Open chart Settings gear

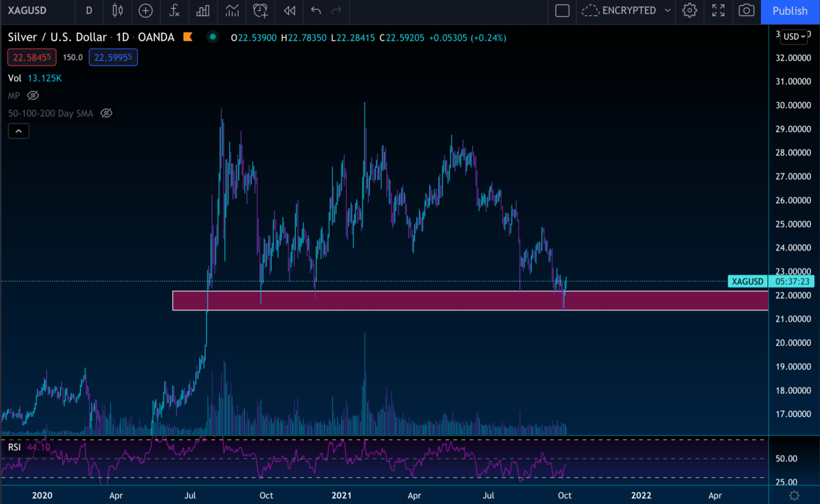tap(689, 11)
